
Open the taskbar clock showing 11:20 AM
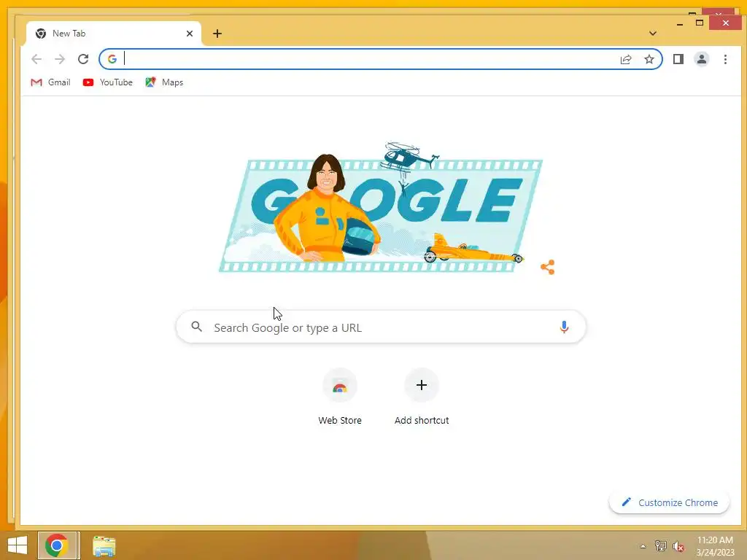click(715, 546)
